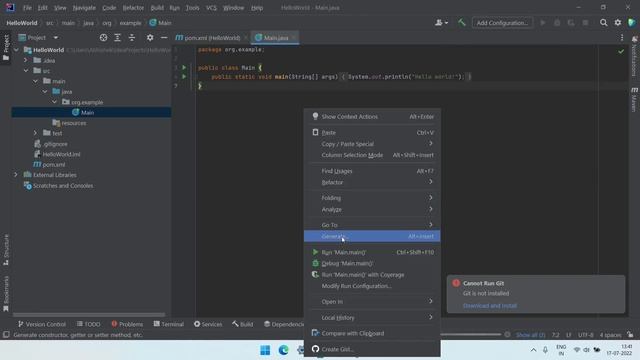Collapse the org.example package

[55, 102]
